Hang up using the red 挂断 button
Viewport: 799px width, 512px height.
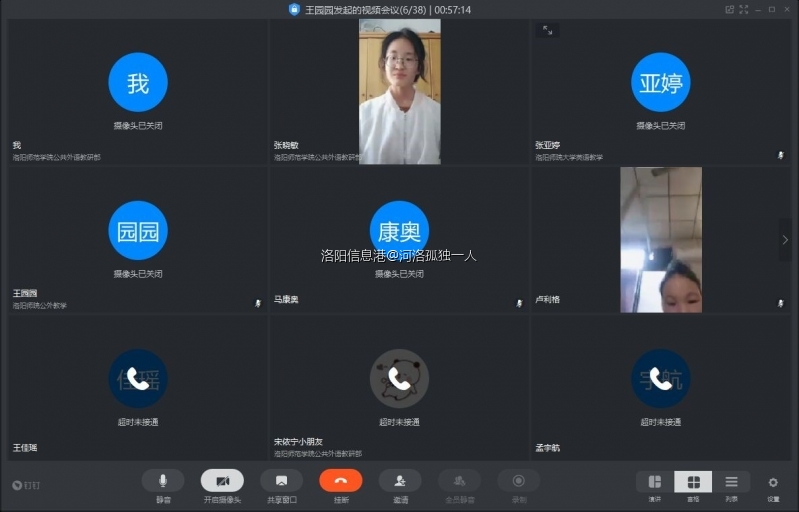tap(341, 481)
